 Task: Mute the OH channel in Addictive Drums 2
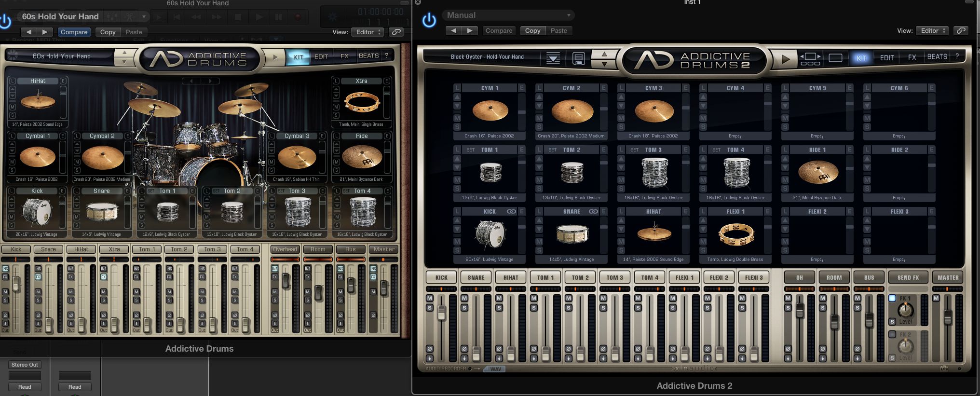pyautogui.click(x=788, y=298)
